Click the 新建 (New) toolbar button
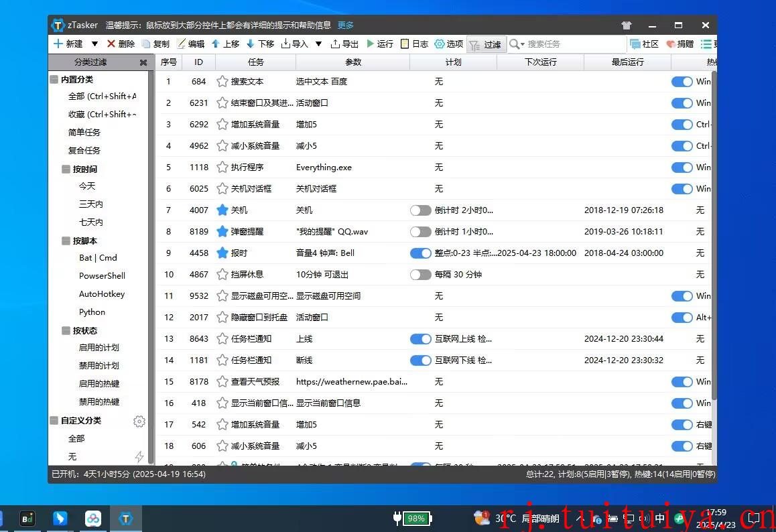776x532 pixels. coord(68,44)
